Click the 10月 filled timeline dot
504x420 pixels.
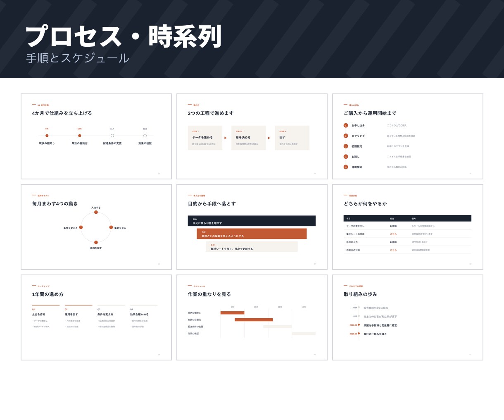80,136
